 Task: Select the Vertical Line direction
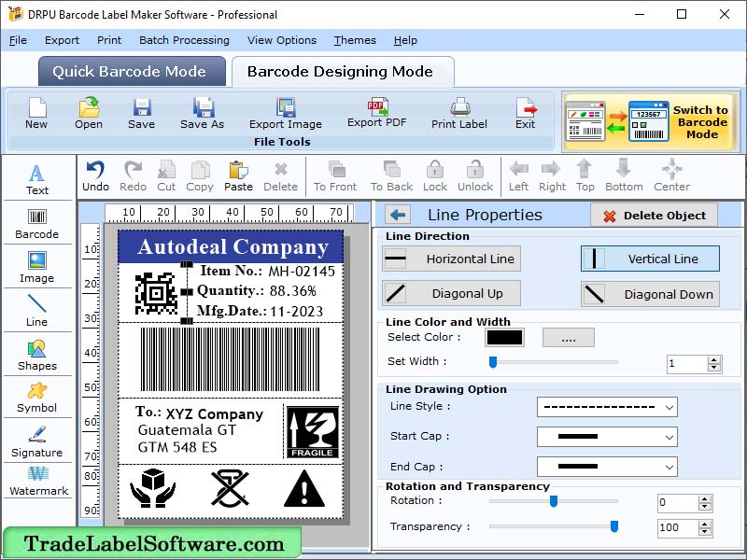point(650,259)
